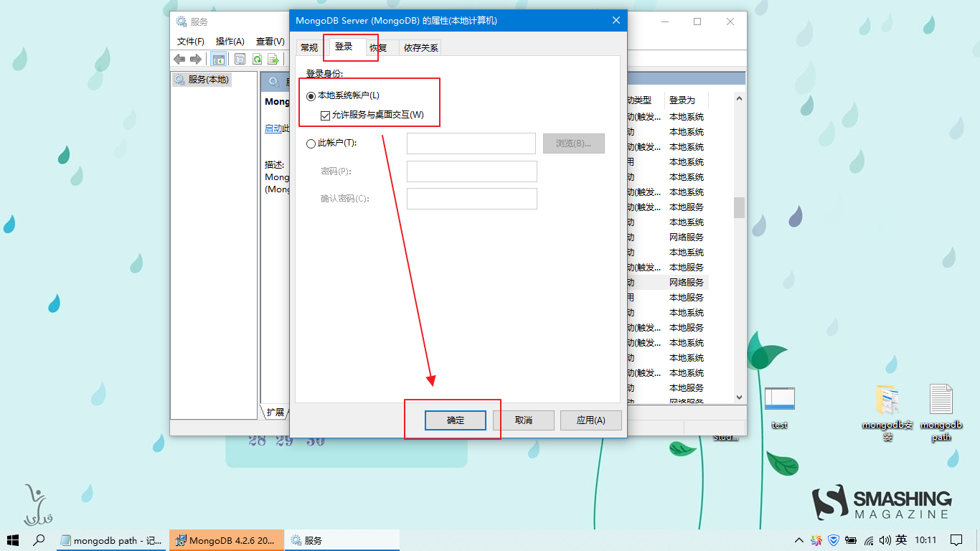980x551 pixels.
Task: Switch to MongoDB 4.2.6 installer taskbar item
Action: pyautogui.click(x=226, y=540)
